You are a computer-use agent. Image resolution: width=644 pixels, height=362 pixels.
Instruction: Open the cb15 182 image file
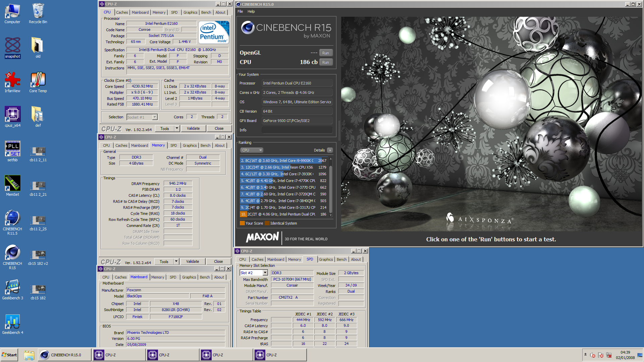(38, 292)
